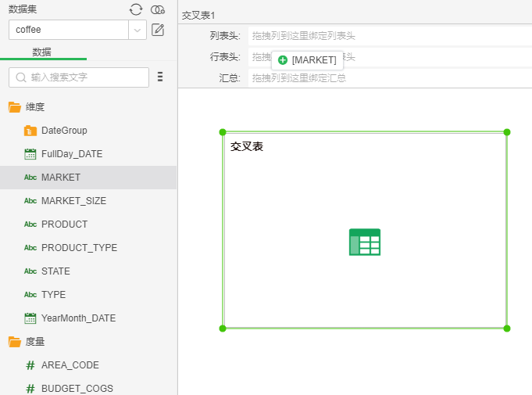
Task: Open the more options menu beside search
Action: coord(160,77)
